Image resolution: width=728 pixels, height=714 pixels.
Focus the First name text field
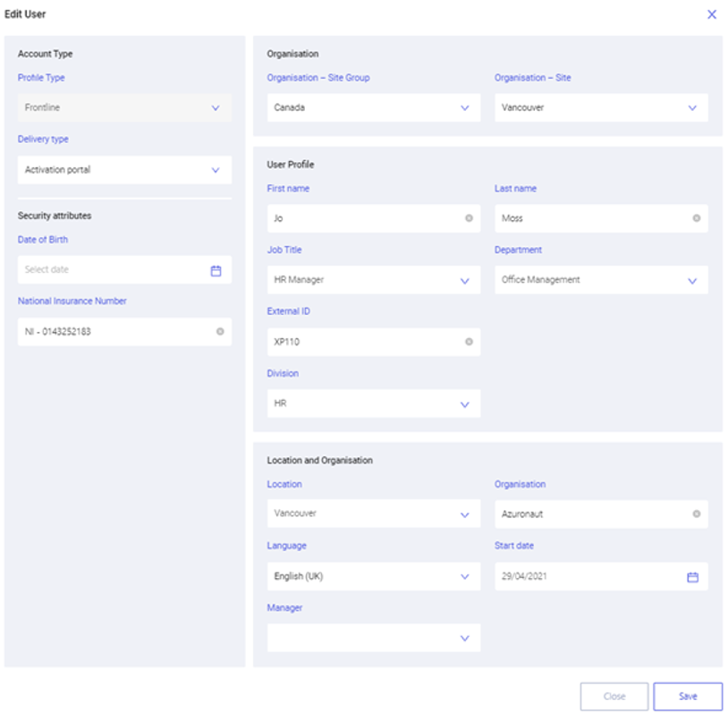tap(367, 218)
